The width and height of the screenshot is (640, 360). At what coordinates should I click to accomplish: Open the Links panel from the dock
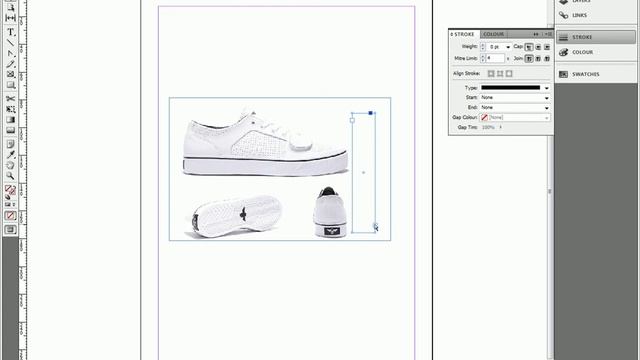coord(596,15)
